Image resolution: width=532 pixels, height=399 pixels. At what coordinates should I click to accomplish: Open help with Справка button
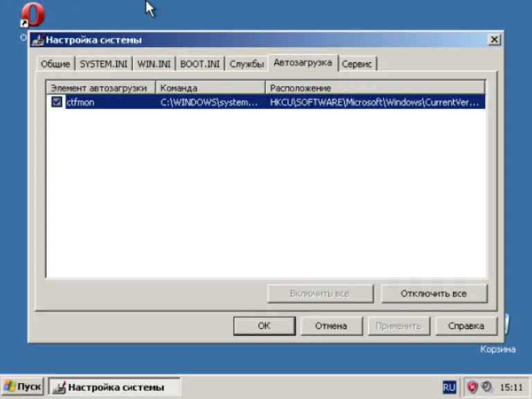(466, 326)
